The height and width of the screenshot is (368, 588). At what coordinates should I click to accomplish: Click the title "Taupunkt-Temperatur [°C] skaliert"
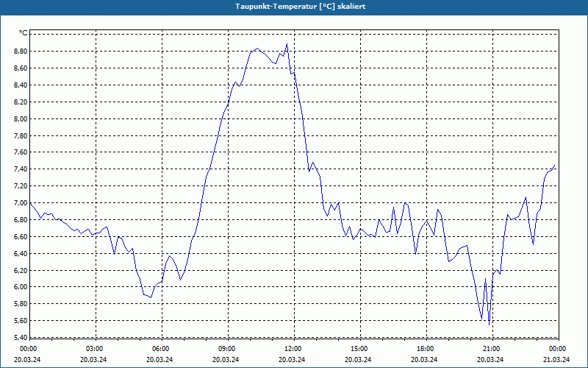301,7
